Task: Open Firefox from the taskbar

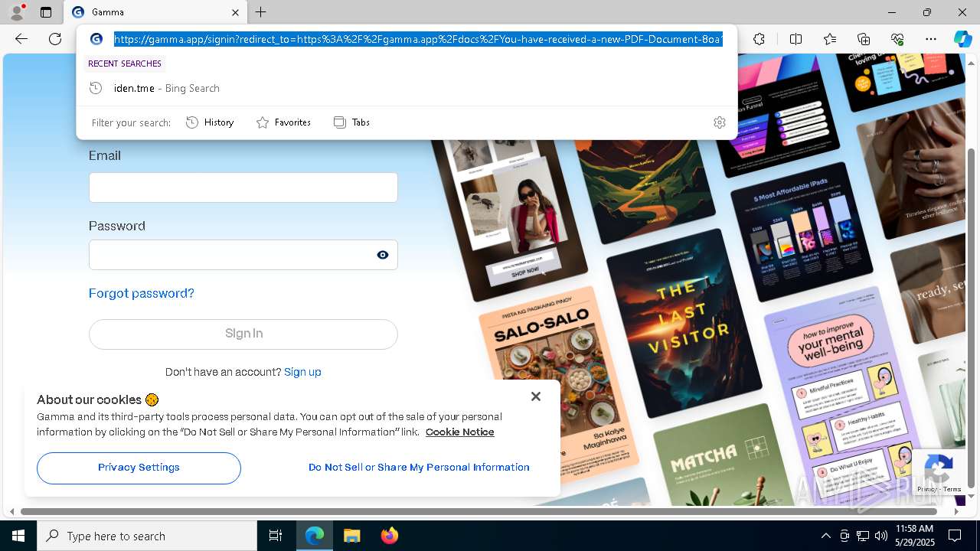Action: [389, 536]
